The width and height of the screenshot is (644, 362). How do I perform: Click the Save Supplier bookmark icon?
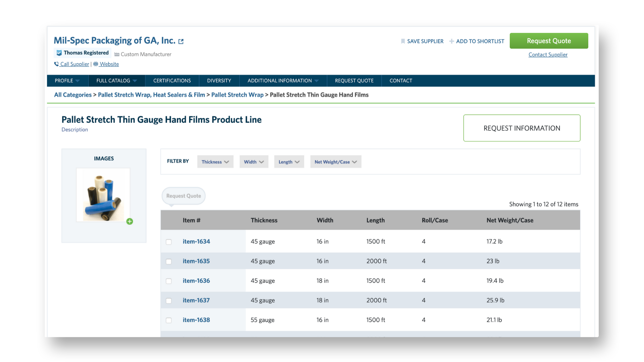pyautogui.click(x=403, y=41)
